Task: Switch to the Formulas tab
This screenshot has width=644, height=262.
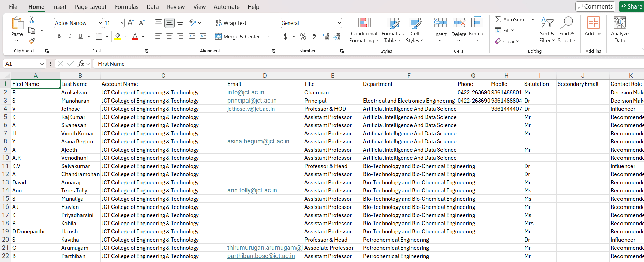Action: 126,7
